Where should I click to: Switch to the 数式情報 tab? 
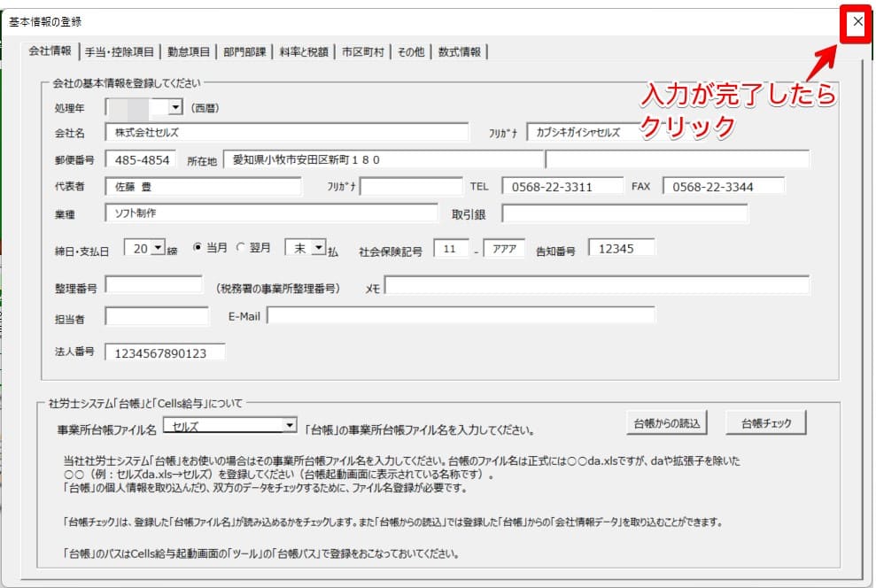(x=459, y=52)
